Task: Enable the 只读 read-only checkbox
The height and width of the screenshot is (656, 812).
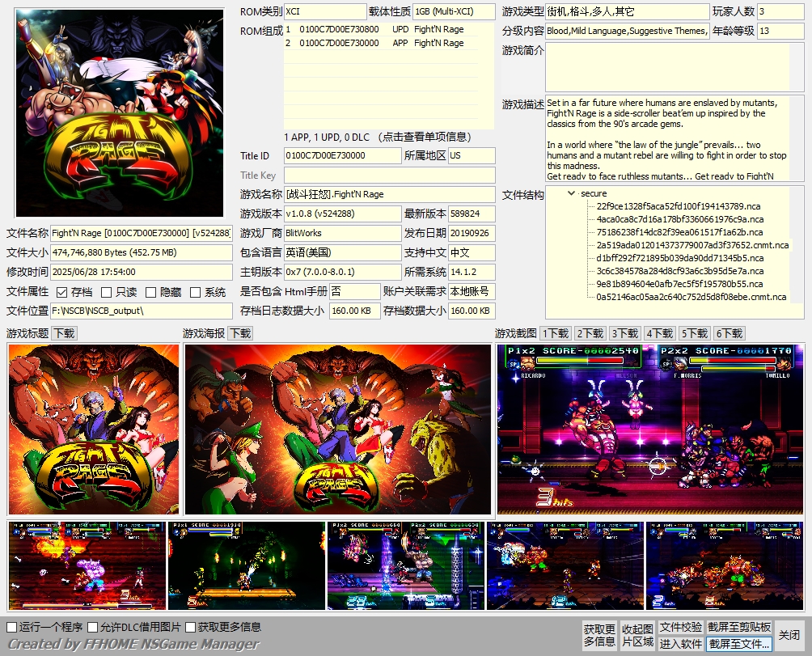Action: click(107, 293)
